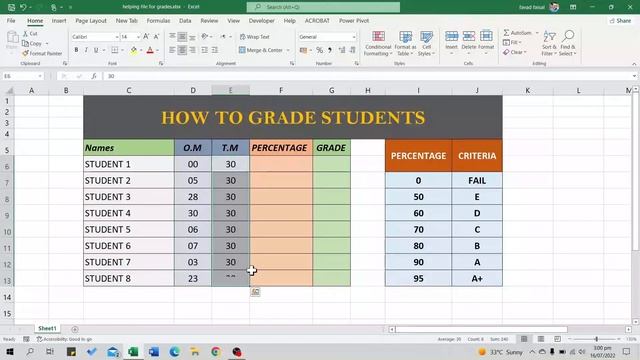Click the Share button

620,20
